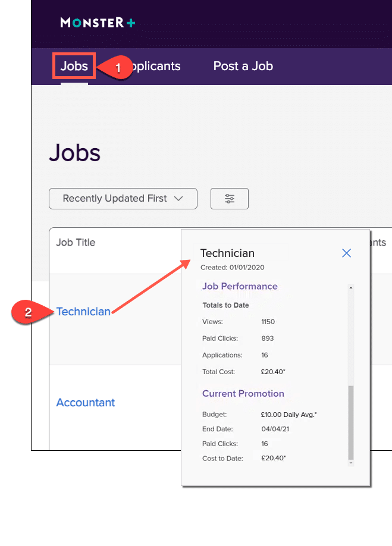
Task: Click the popup scrollbar down arrow
Action: coord(351,463)
